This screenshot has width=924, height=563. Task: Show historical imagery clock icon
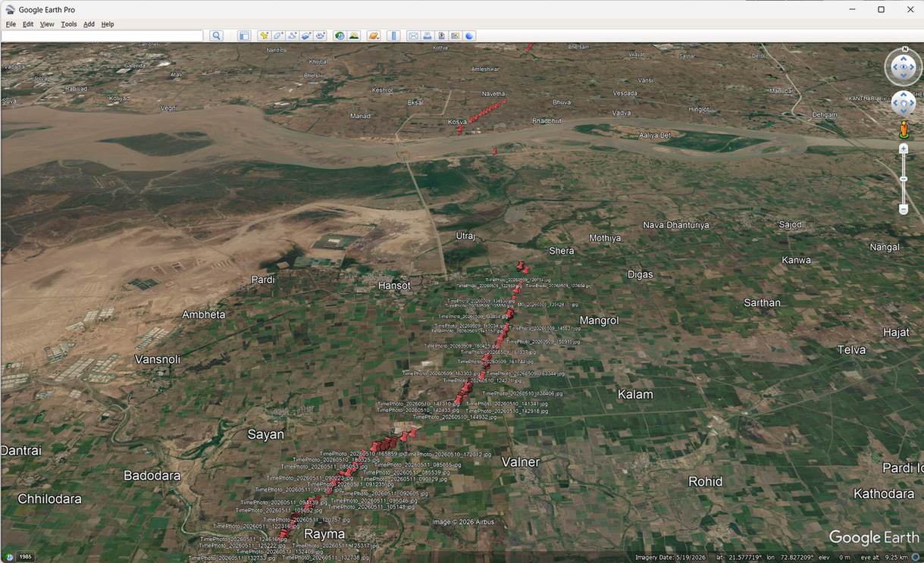[x=340, y=36]
